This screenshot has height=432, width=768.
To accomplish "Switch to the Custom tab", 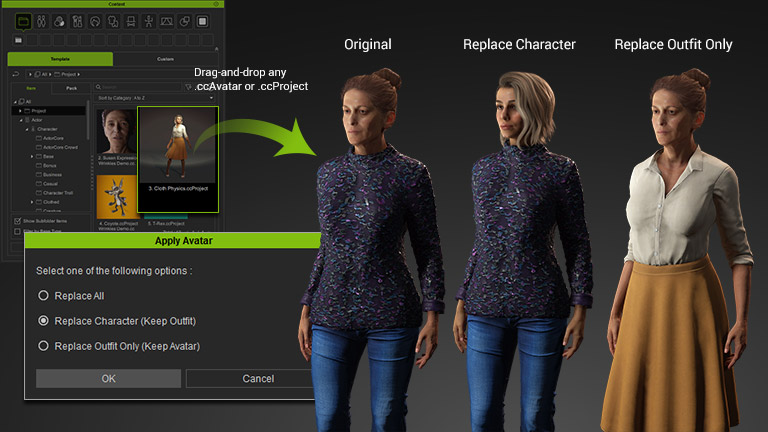I will coord(165,59).
